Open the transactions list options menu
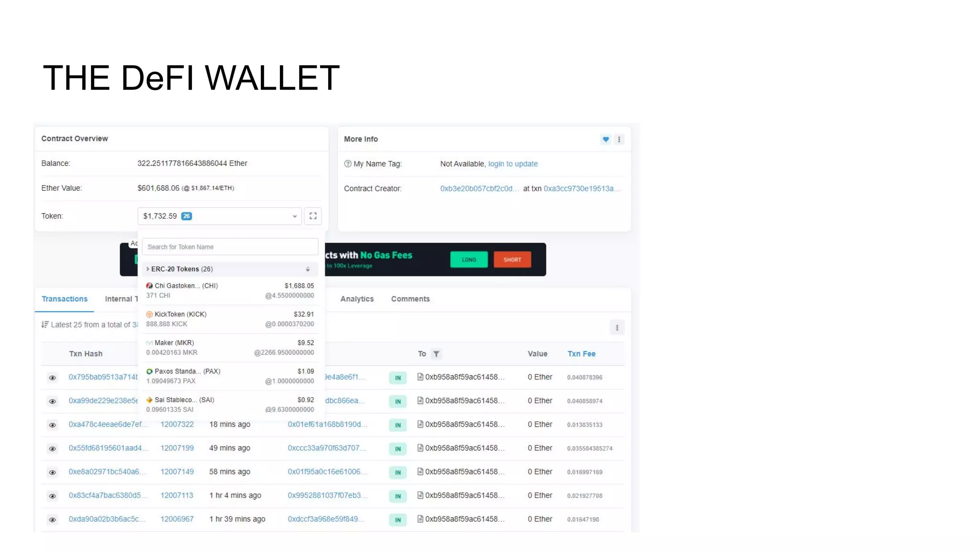The height and width of the screenshot is (551, 980). pos(617,328)
